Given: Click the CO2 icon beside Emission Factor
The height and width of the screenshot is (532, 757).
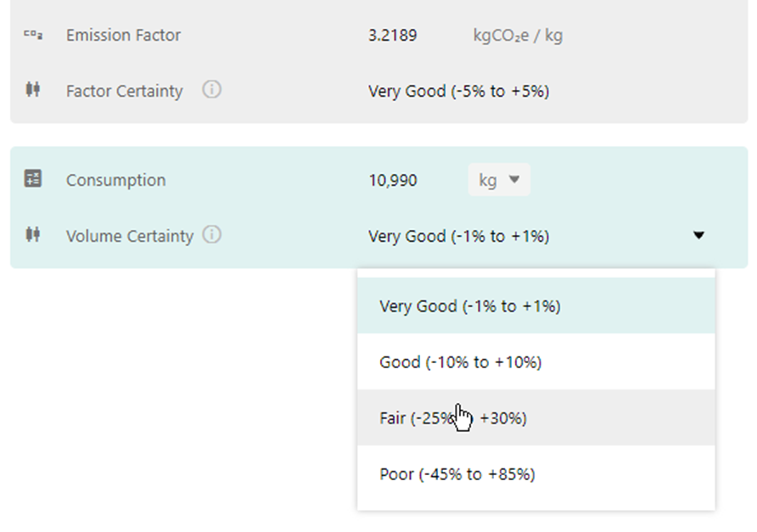Looking at the screenshot, I should coord(33,36).
